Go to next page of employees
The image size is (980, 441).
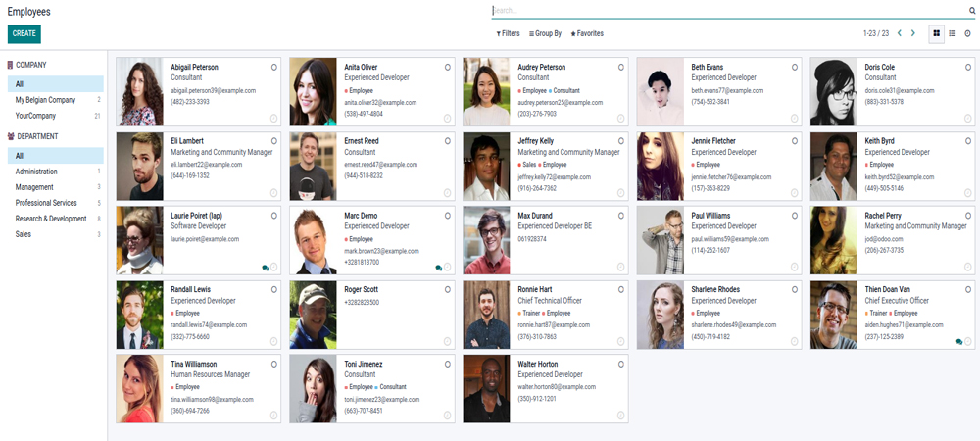913,33
